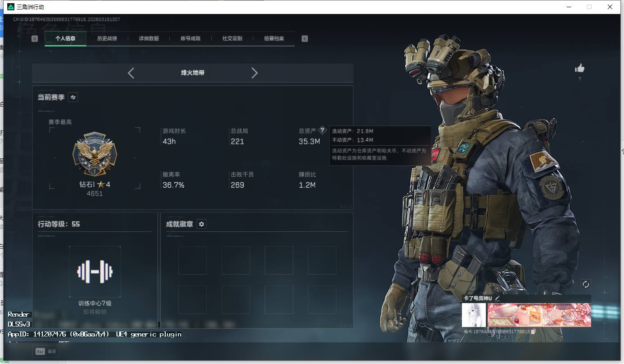This screenshot has width=624, height=364.
Task: Click the edit pencil next to nickname
Action: (497, 298)
